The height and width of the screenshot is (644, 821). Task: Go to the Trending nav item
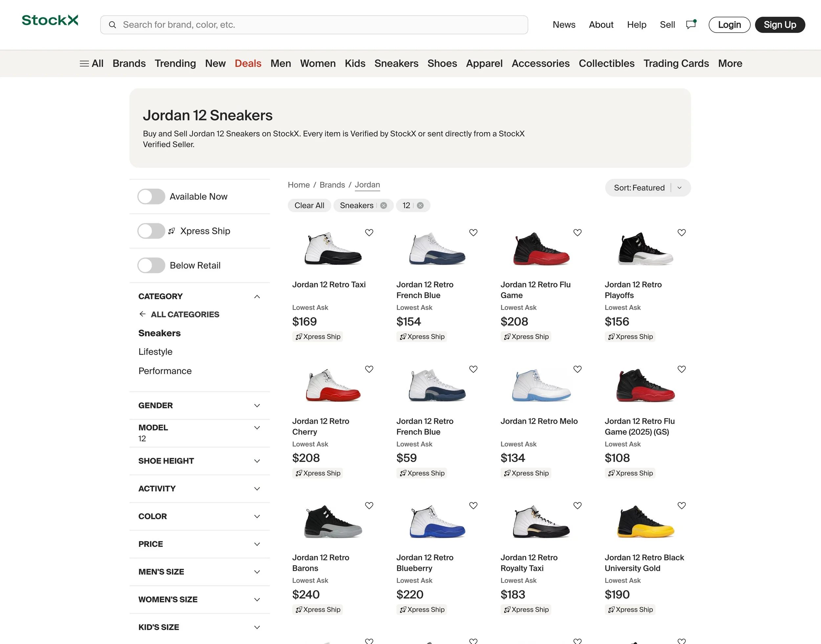(175, 64)
